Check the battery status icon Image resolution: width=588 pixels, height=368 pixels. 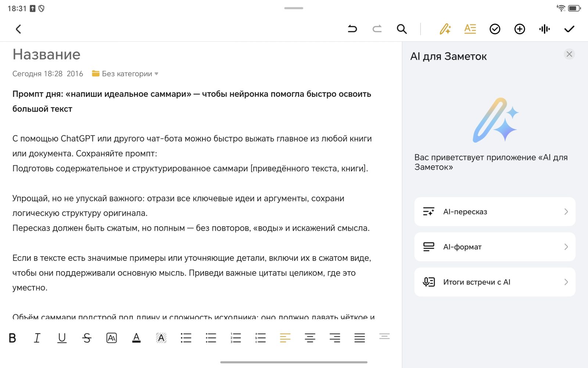pos(574,8)
